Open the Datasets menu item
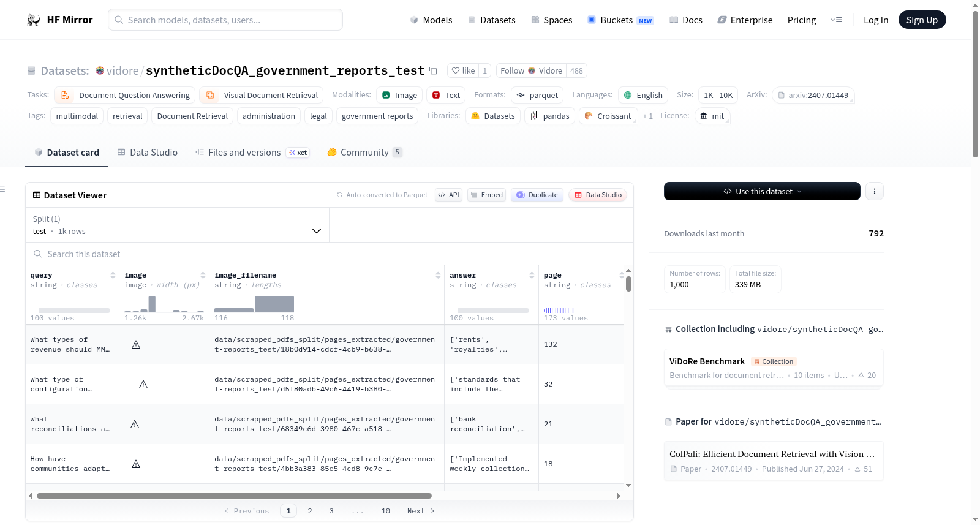 pos(491,20)
